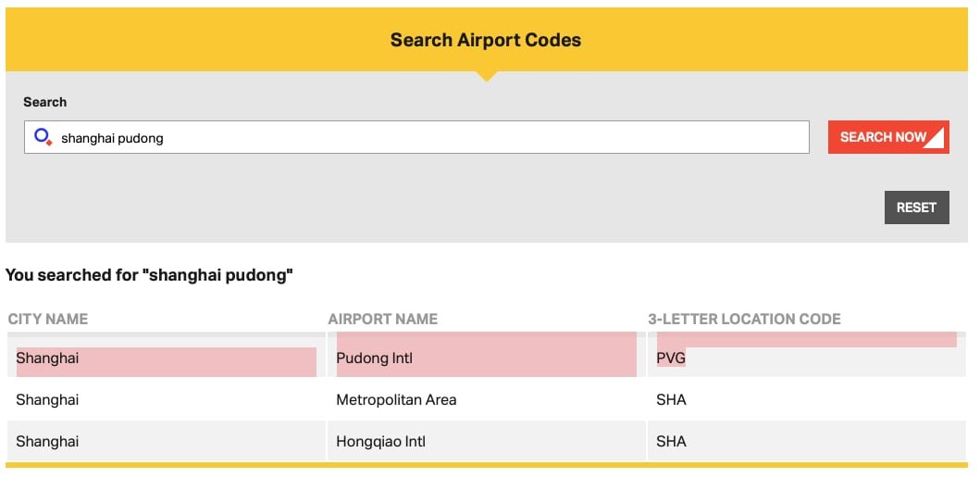Select the 3-LETTER LOCATION CODE column header
Image resolution: width=980 pixels, height=478 pixels.
tap(744, 319)
